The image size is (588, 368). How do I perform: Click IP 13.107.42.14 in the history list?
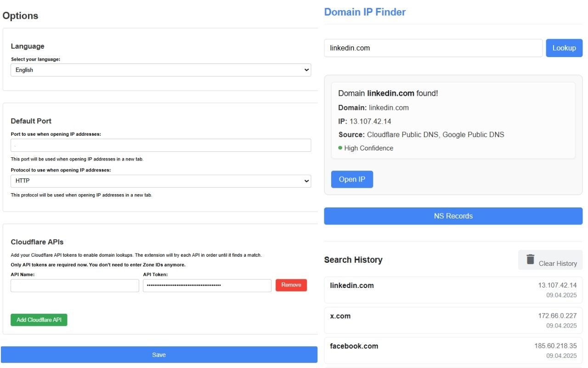tap(557, 285)
